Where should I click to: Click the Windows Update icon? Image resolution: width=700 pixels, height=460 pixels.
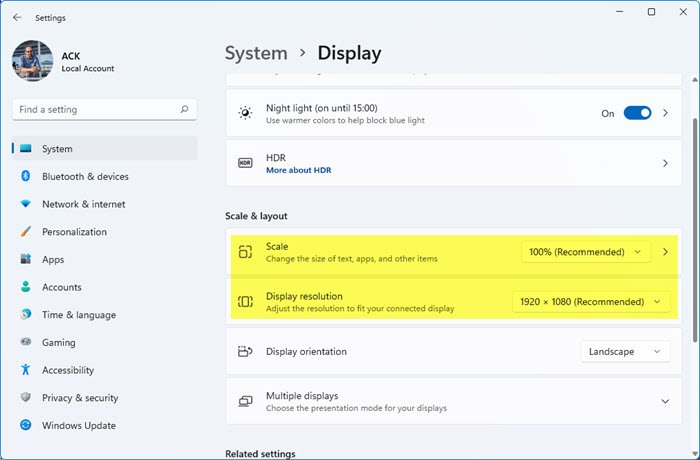26,425
